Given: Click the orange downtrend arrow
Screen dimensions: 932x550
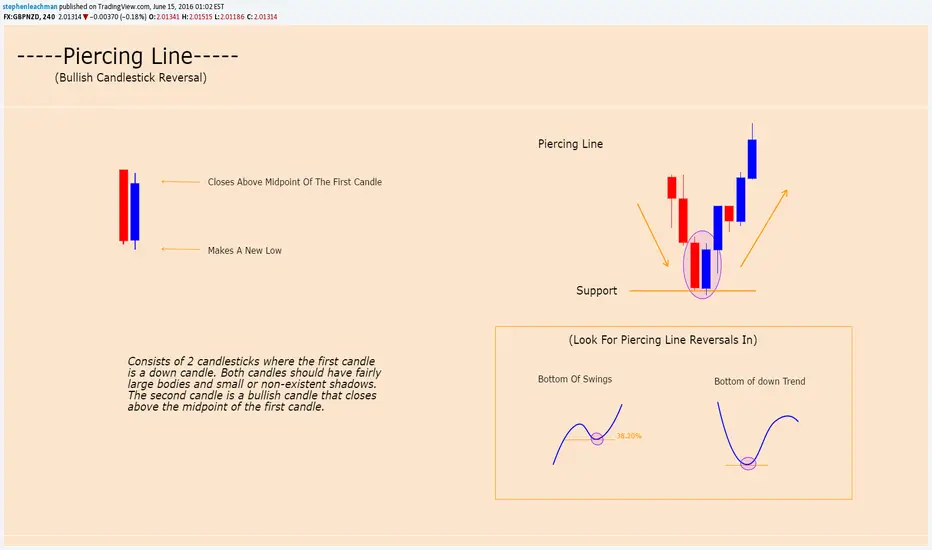Looking at the screenshot, I should click(x=653, y=235).
